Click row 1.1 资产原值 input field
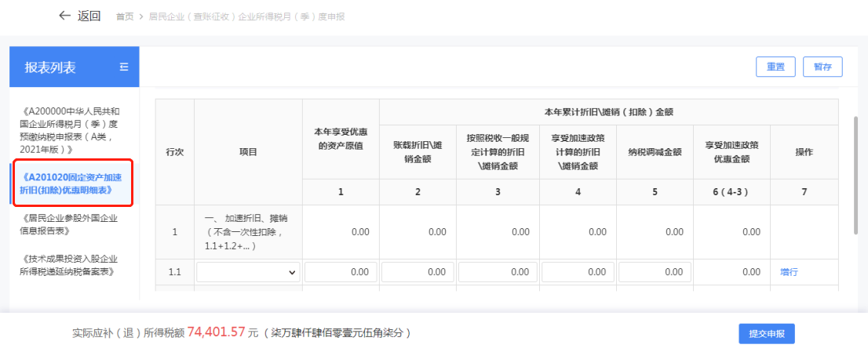Viewport: 868px width, 352px height. point(340,272)
